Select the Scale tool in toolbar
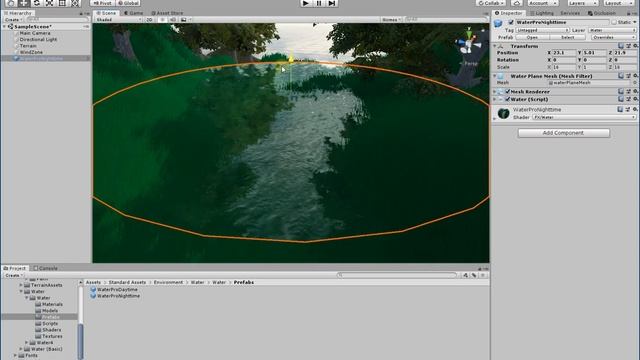The width and height of the screenshot is (640, 360). 49,3
